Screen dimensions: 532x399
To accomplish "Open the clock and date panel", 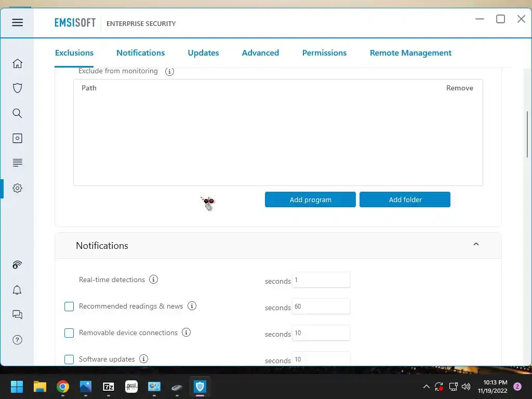I will pos(493,387).
